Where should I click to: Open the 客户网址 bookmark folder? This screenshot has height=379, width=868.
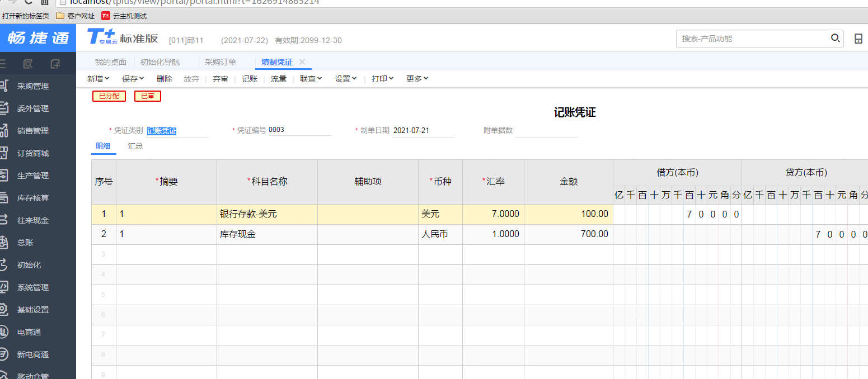(76, 16)
